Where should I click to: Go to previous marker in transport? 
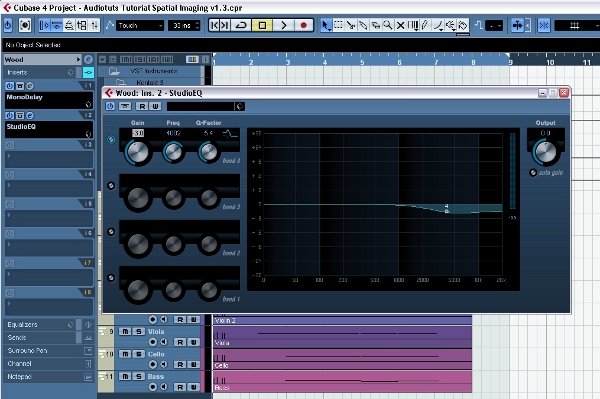coord(214,26)
